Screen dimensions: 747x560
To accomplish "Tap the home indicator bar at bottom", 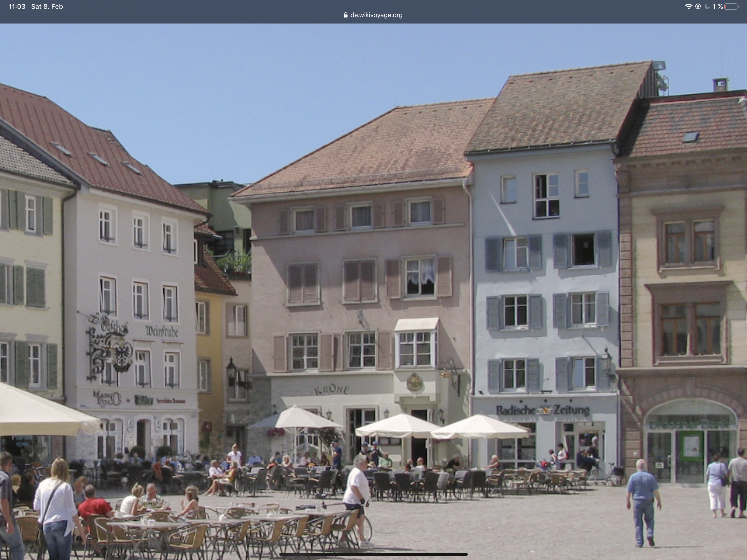I will (x=373, y=554).
